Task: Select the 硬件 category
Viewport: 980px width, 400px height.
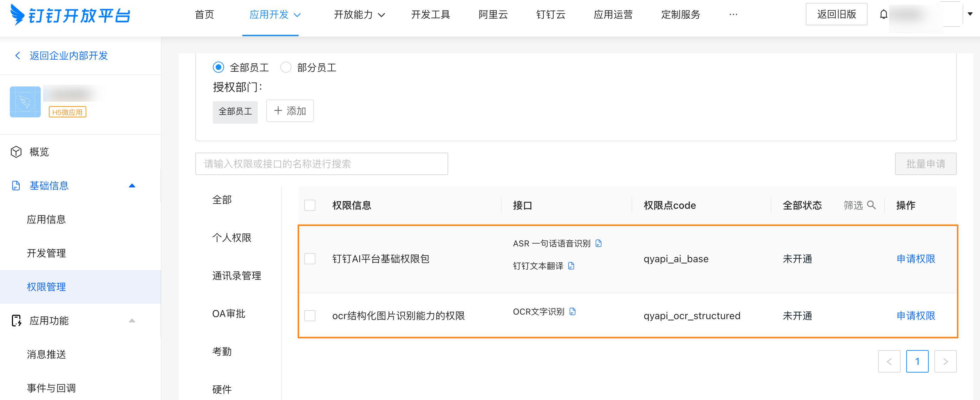Action: 222,389
